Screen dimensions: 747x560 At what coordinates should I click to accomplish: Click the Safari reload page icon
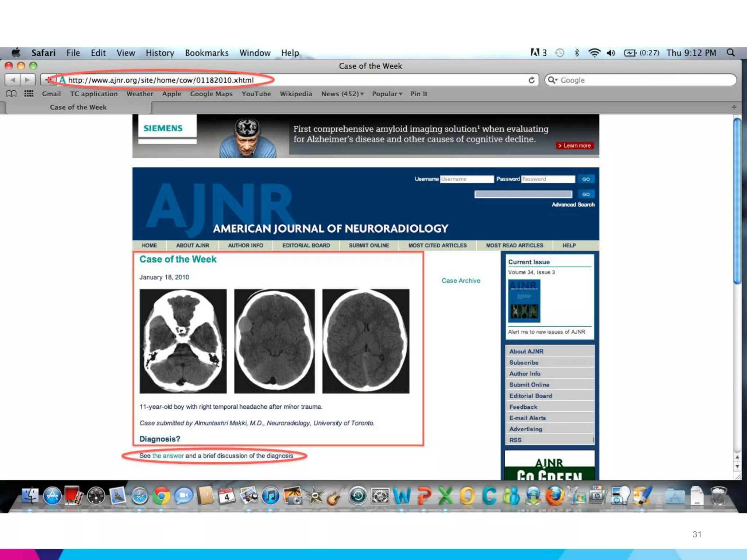point(531,80)
